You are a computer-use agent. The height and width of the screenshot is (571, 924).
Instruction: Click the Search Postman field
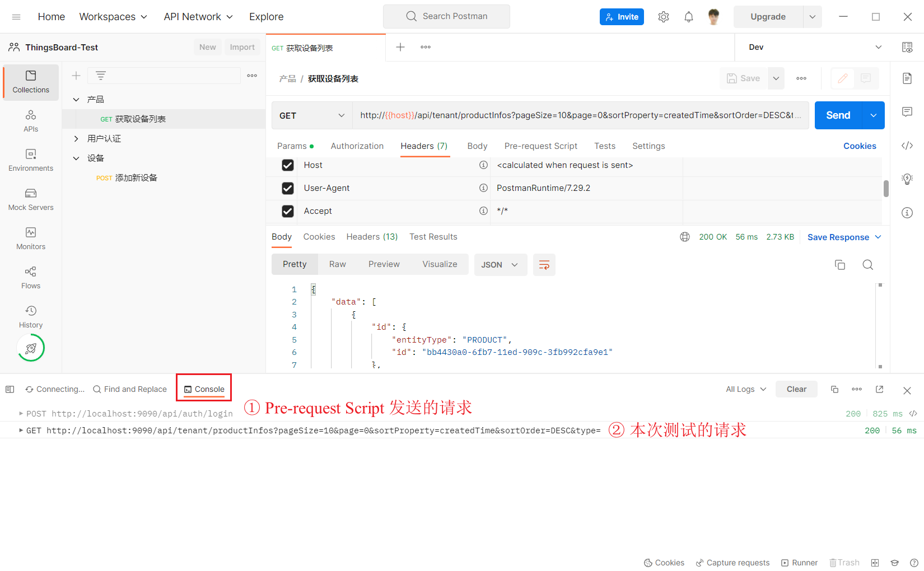click(x=446, y=16)
